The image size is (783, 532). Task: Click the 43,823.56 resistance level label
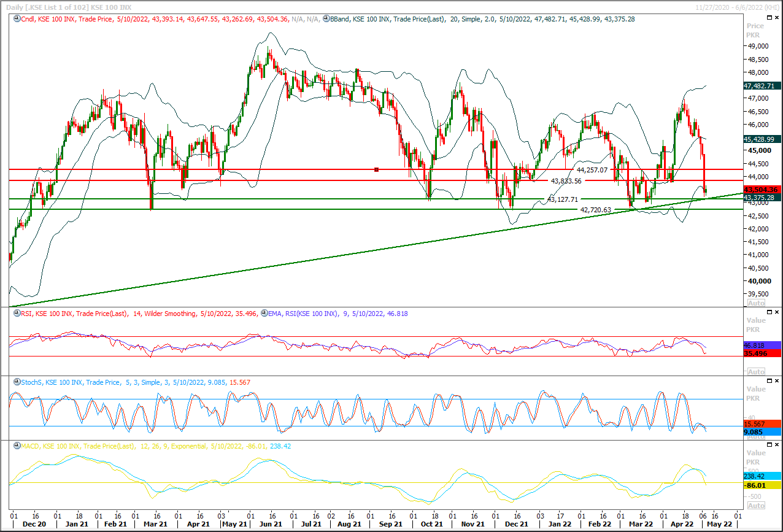pyautogui.click(x=566, y=181)
